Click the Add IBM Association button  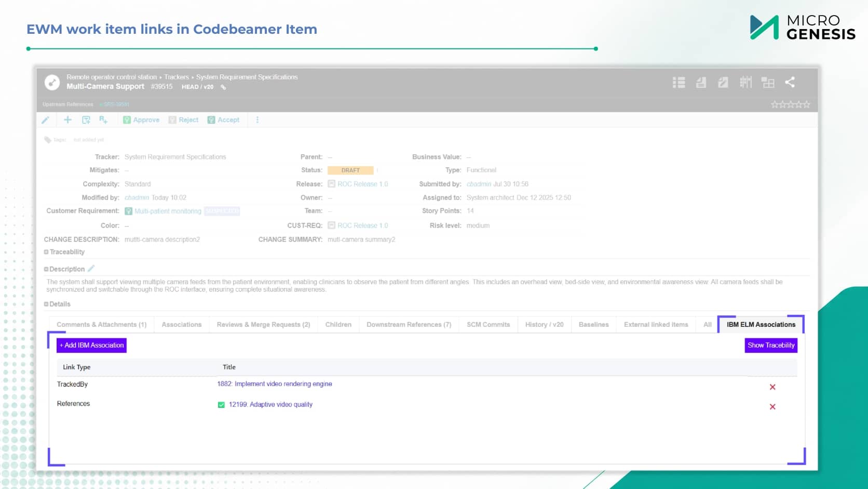91,346
